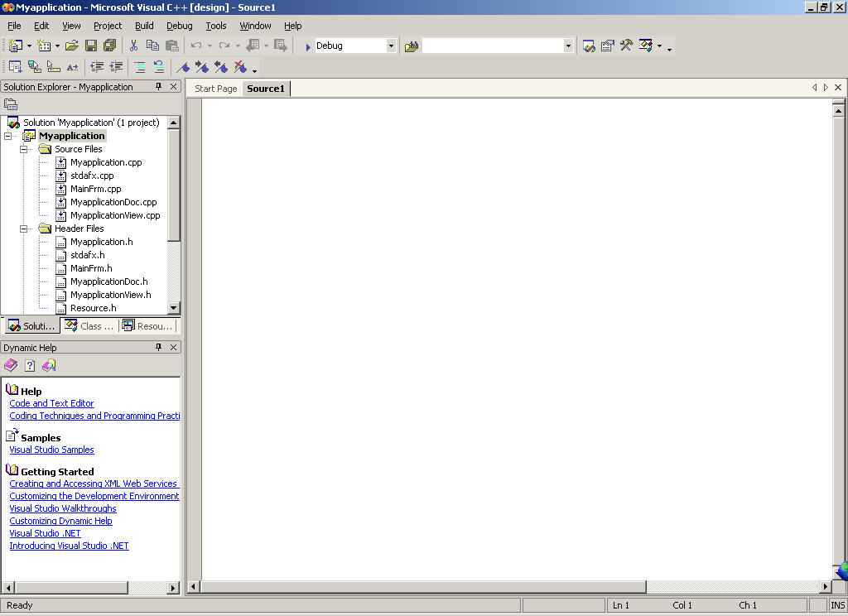Open the Visual Studio Walkthroughs link

point(63,509)
